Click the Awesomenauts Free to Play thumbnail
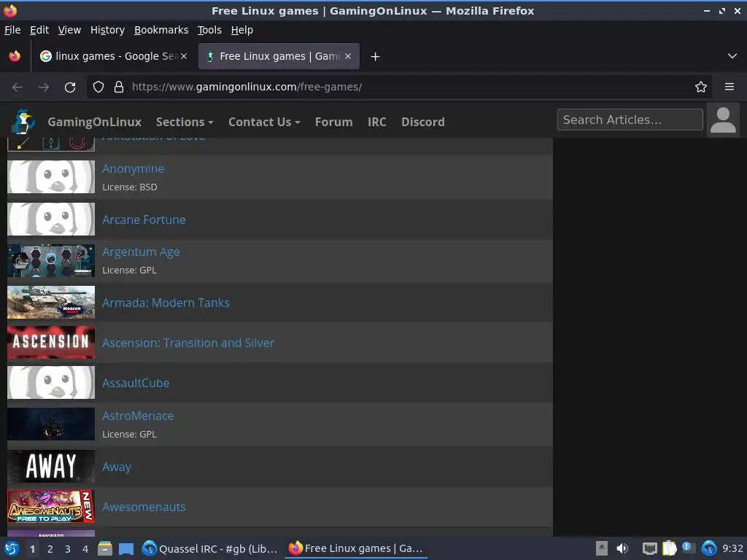 tap(51, 506)
